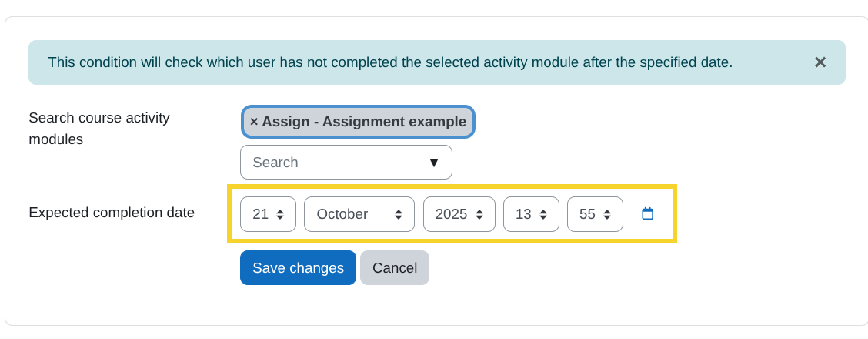Click the up-down arrows of the day selector
This screenshot has width=868, height=339.
280,214
